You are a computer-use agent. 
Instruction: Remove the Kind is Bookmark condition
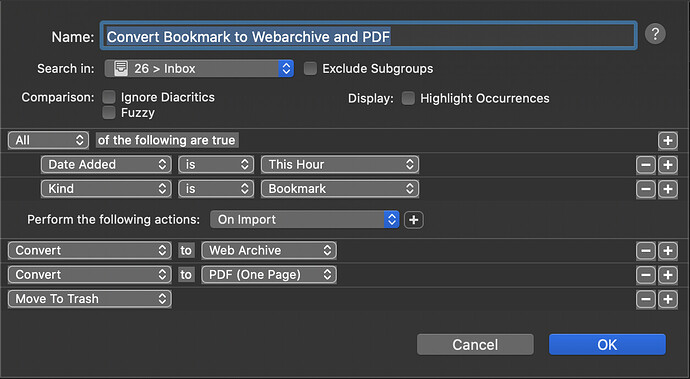coord(646,189)
